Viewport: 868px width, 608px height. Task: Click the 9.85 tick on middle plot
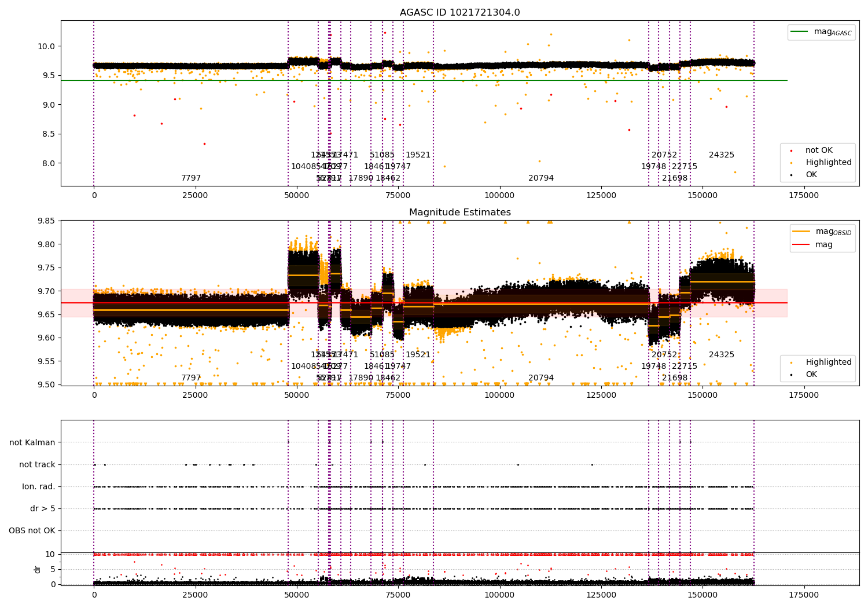click(x=46, y=221)
